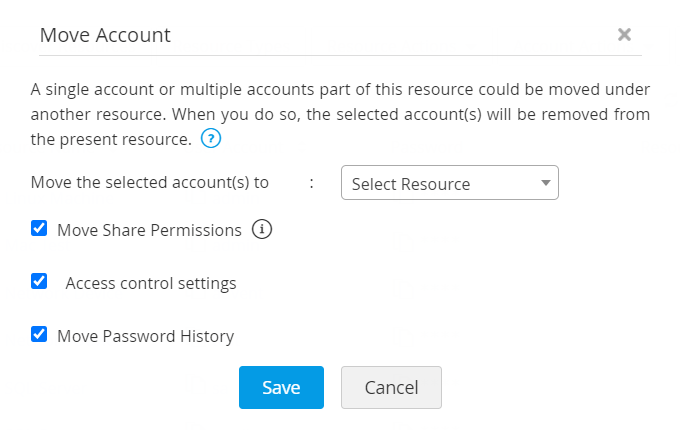Click the "Access control settings" label text
Screen dimensions: 680x430
pyautogui.click(x=151, y=283)
